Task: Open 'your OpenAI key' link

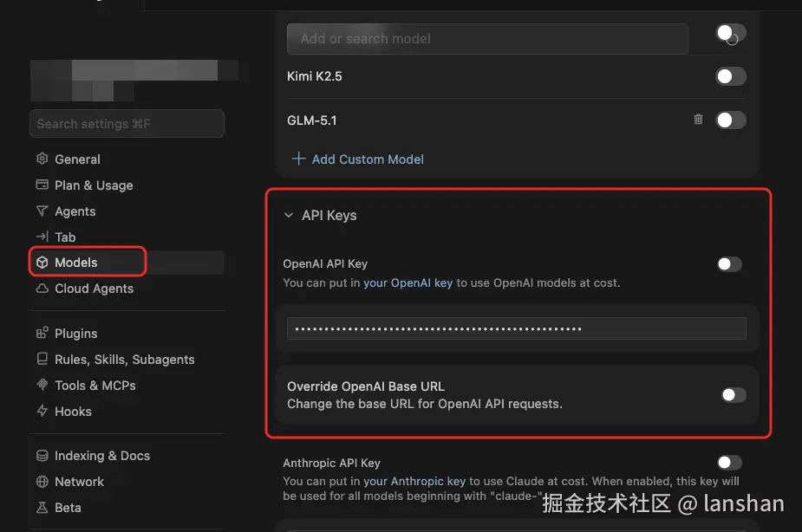Action: 408,282
